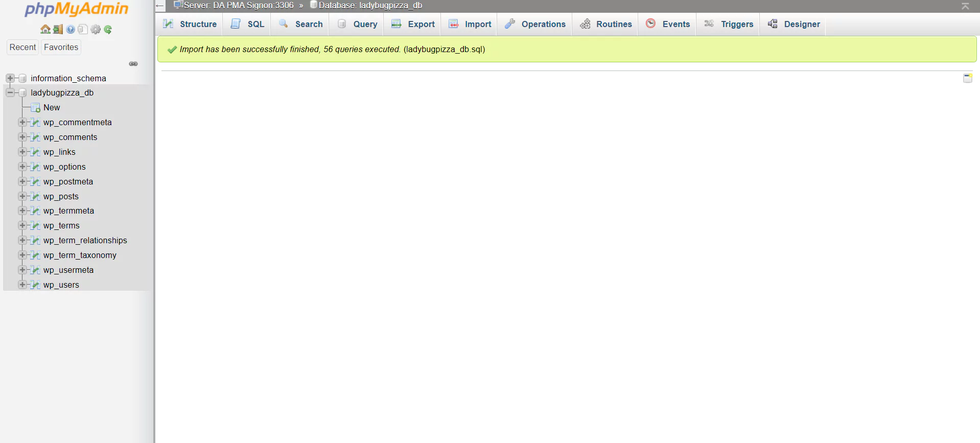Open the Triggers tab

[x=729, y=24]
